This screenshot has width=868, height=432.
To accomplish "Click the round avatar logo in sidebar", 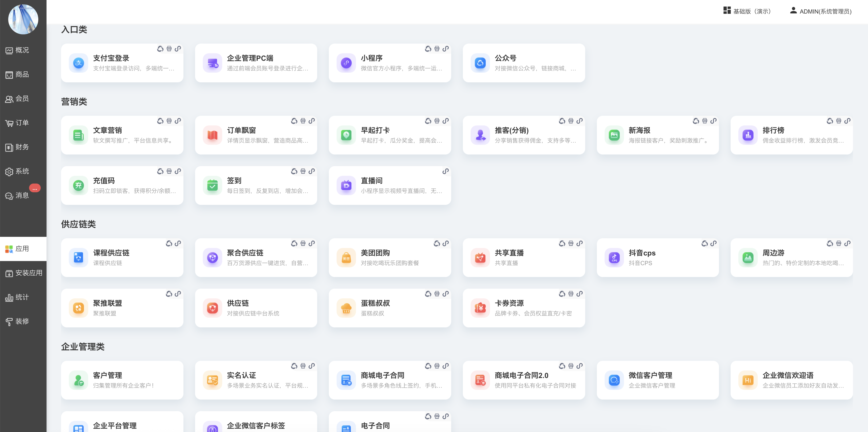I will pyautogui.click(x=23, y=19).
